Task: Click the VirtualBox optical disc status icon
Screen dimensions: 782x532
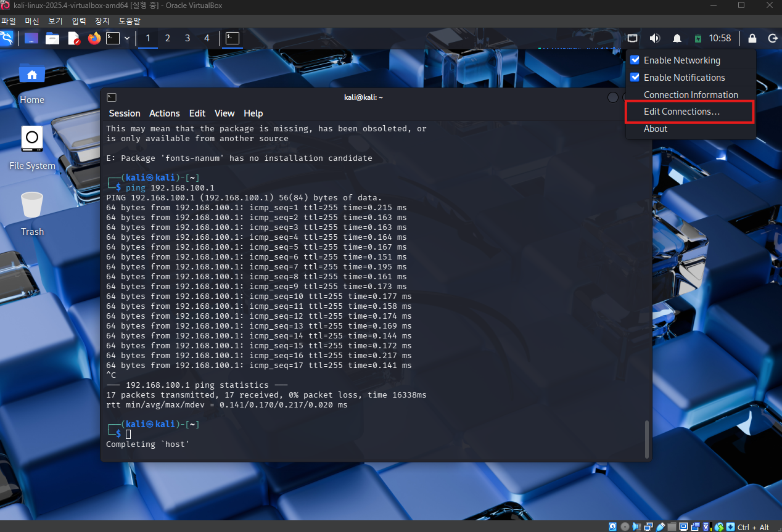Action: (x=625, y=527)
